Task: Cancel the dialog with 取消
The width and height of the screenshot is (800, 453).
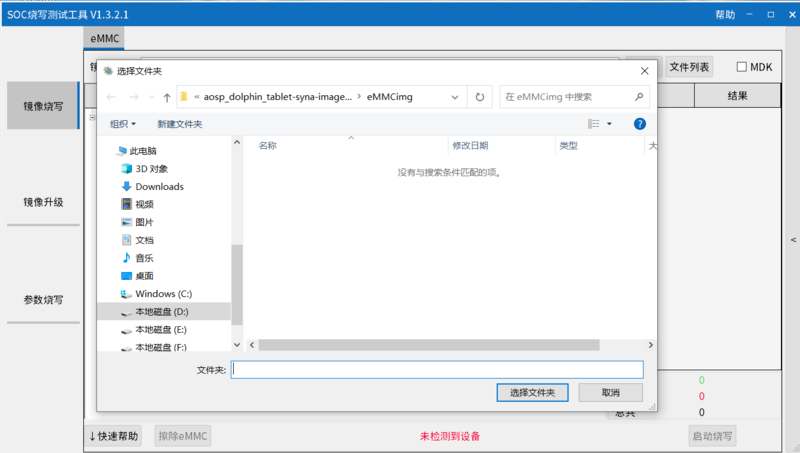Action: tap(610, 393)
